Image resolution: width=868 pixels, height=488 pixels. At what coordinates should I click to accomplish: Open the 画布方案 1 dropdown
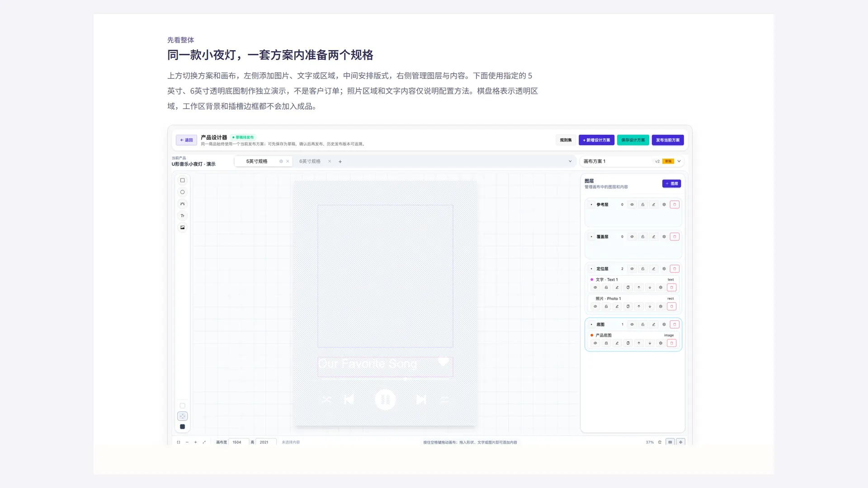pyautogui.click(x=632, y=161)
